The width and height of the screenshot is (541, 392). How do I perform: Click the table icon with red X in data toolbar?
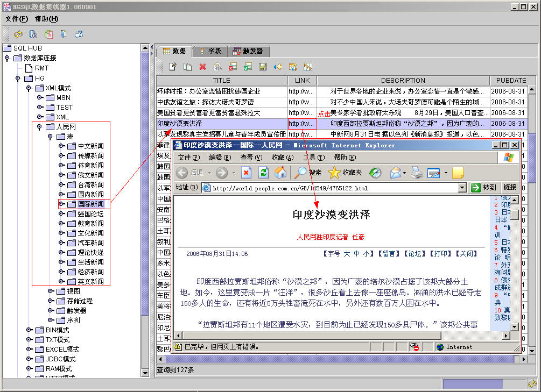click(233, 67)
